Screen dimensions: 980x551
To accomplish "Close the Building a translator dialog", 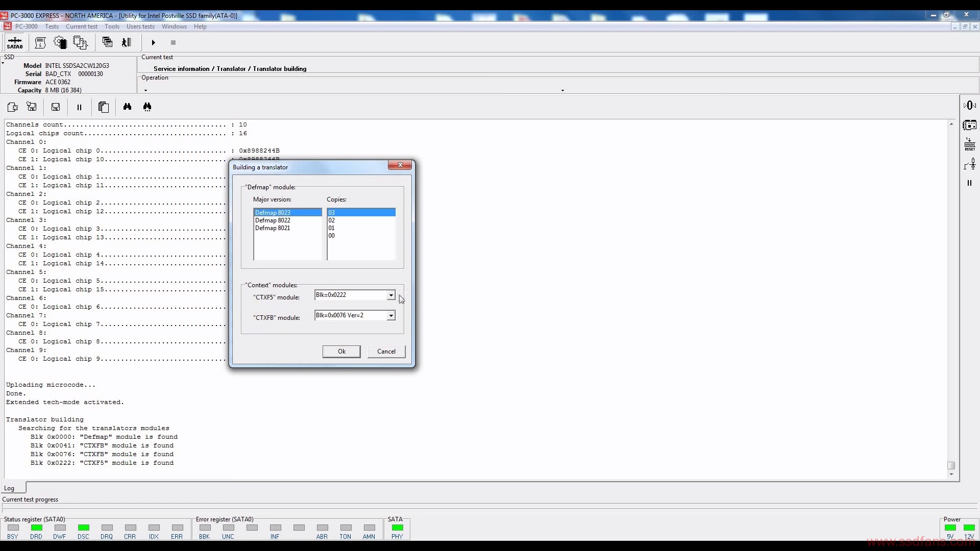I will click(x=400, y=165).
